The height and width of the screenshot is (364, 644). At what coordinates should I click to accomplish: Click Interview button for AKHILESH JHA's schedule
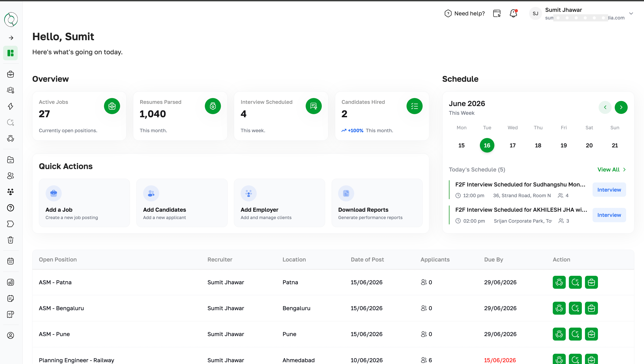pyautogui.click(x=609, y=215)
